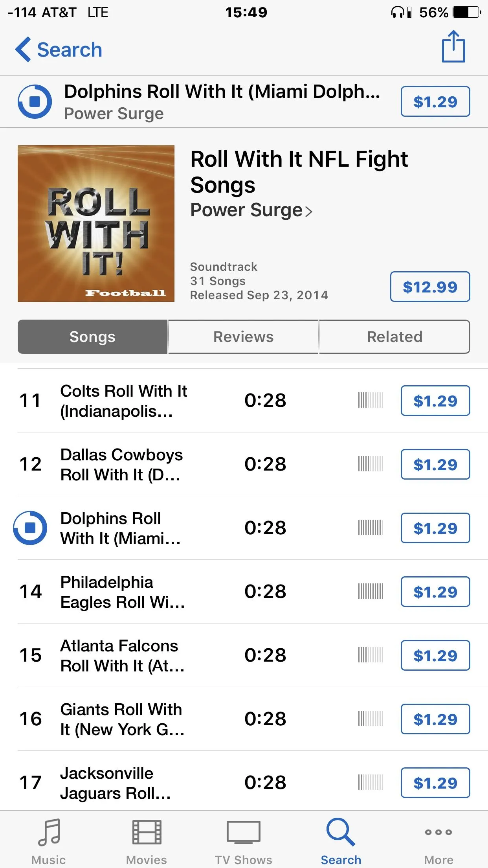Screen dimensions: 488x868
Task: Stop preview in the now-playing bar
Action: (x=35, y=101)
